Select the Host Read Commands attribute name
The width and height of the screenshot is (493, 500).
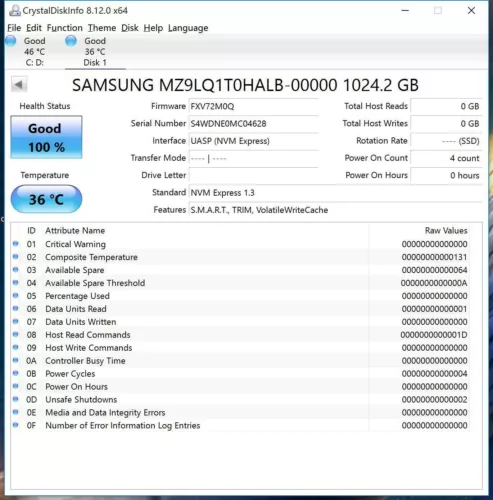click(88, 335)
